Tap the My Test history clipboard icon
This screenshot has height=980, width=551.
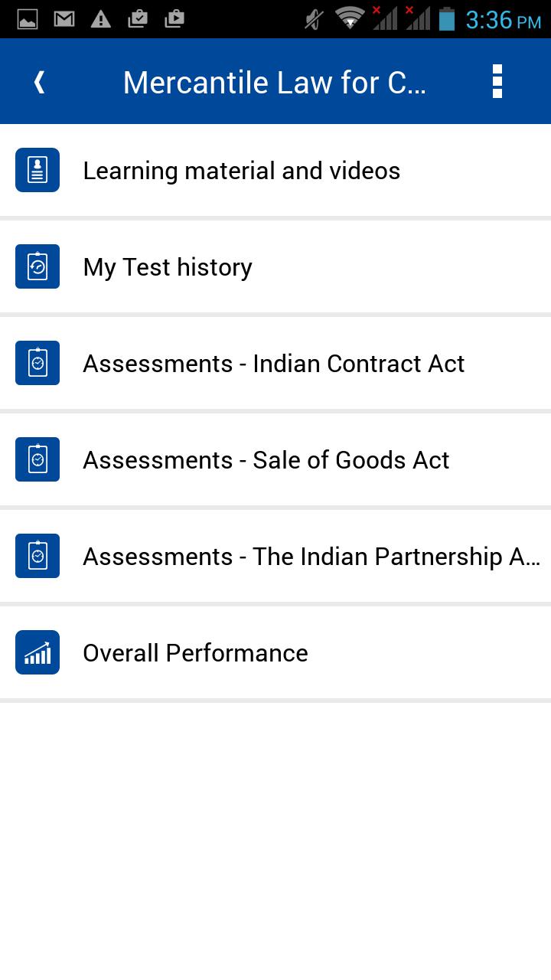pyautogui.click(x=37, y=266)
